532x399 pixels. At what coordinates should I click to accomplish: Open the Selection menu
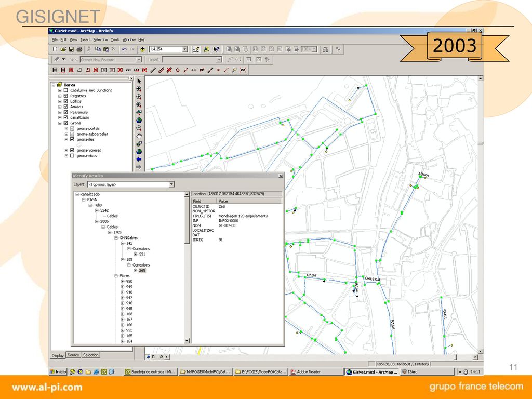click(100, 39)
